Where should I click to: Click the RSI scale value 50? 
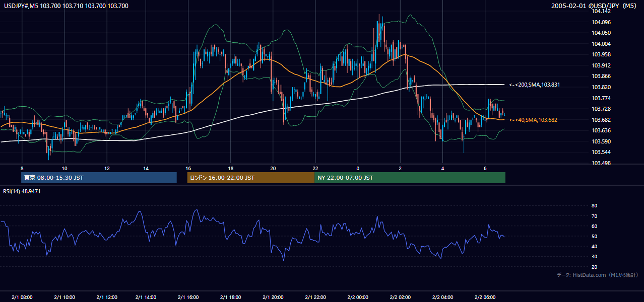pos(594,236)
